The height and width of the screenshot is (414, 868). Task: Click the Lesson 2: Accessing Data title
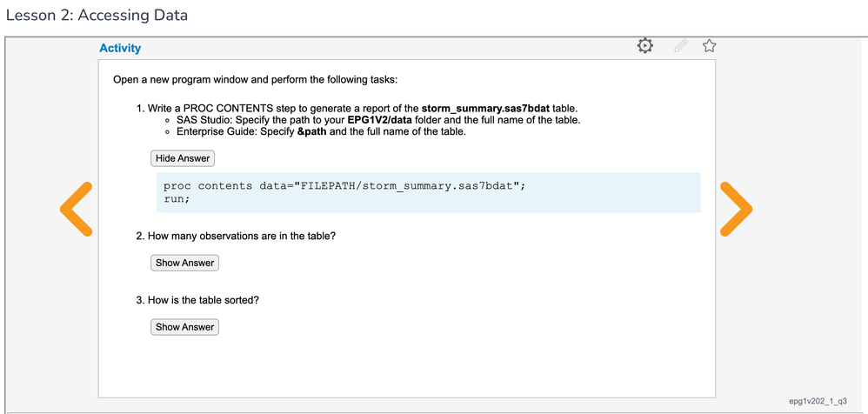97,16
